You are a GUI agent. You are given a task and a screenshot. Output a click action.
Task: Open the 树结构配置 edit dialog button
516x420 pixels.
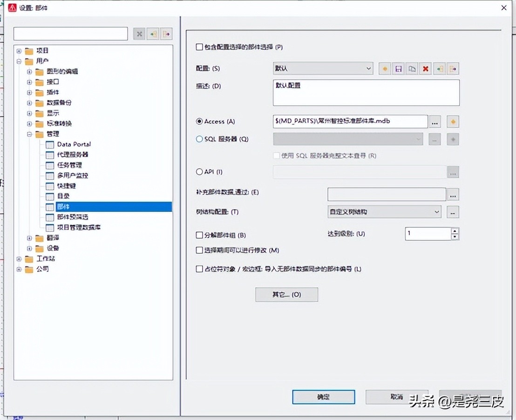tap(453, 212)
